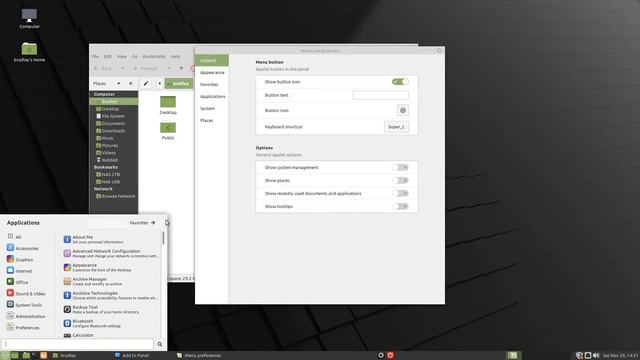This screenshot has height=360, width=640.
Task: Open the Applications tab in Menu preferences
Action: point(213,96)
